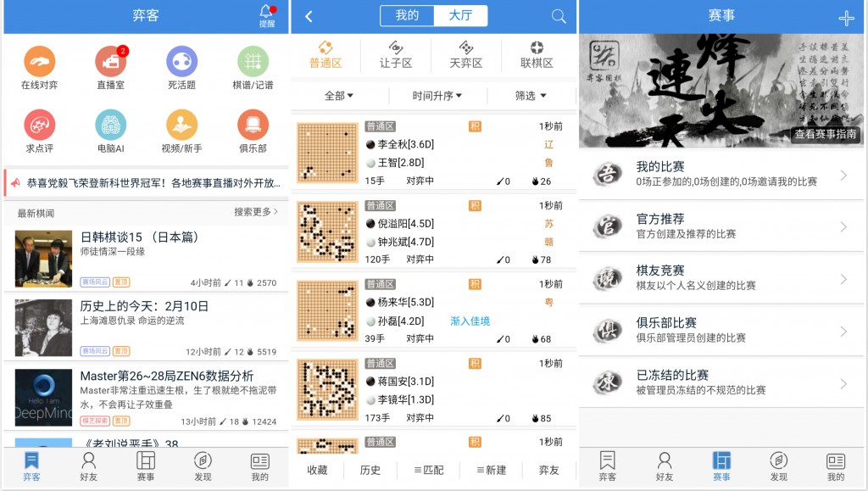This screenshot has width=868, height=491.
Task: Switch to the 我的 segment toggle
Action: [407, 15]
